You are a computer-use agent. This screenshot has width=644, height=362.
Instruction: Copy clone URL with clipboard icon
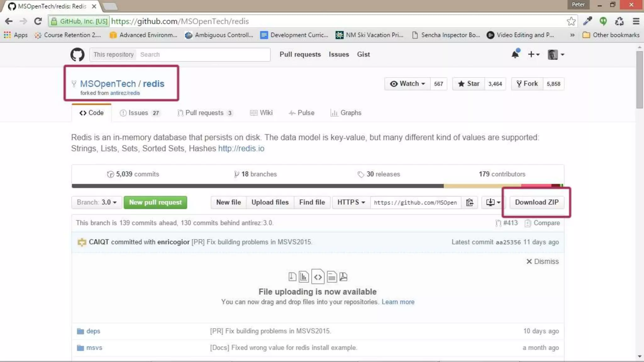click(469, 202)
